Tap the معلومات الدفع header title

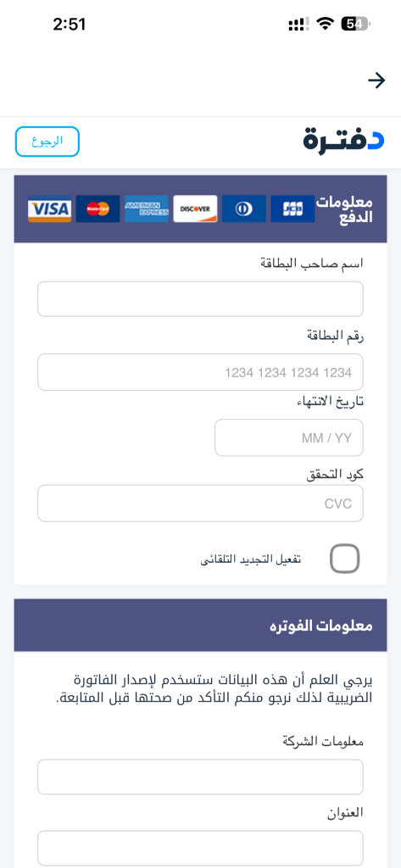[x=344, y=209]
